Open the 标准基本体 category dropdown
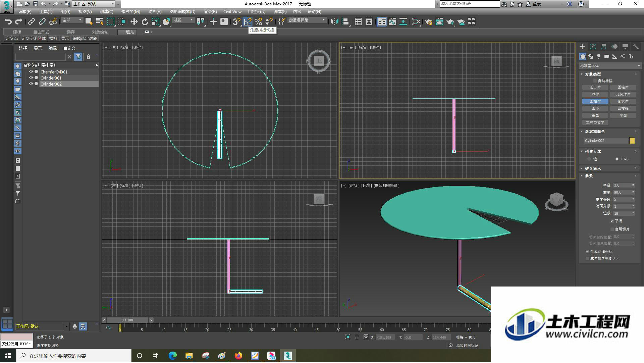This screenshot has width=644, height=363. 610,66
